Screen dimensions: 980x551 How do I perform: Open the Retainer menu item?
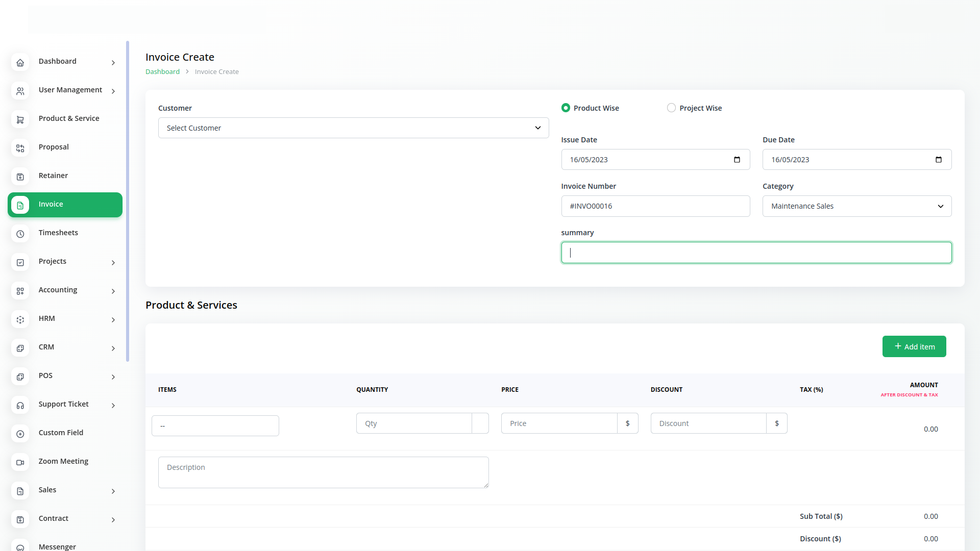[53, 176]
